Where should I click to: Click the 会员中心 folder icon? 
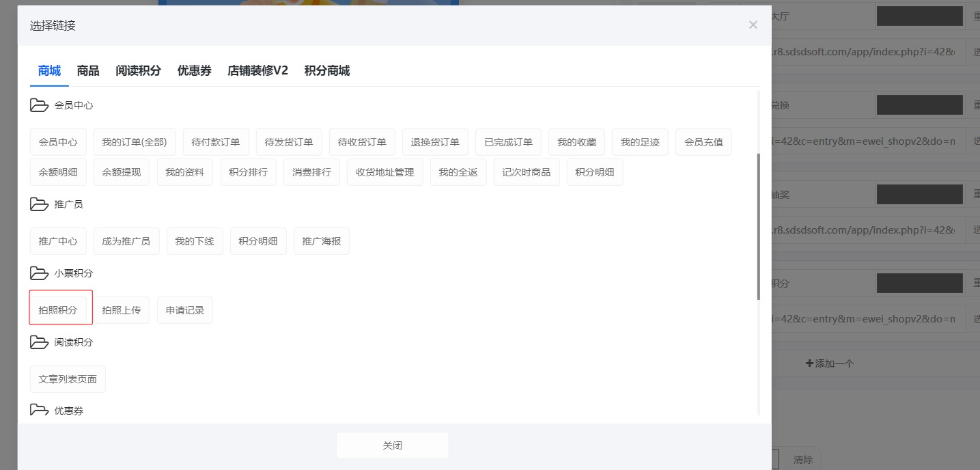coord(40,105)
